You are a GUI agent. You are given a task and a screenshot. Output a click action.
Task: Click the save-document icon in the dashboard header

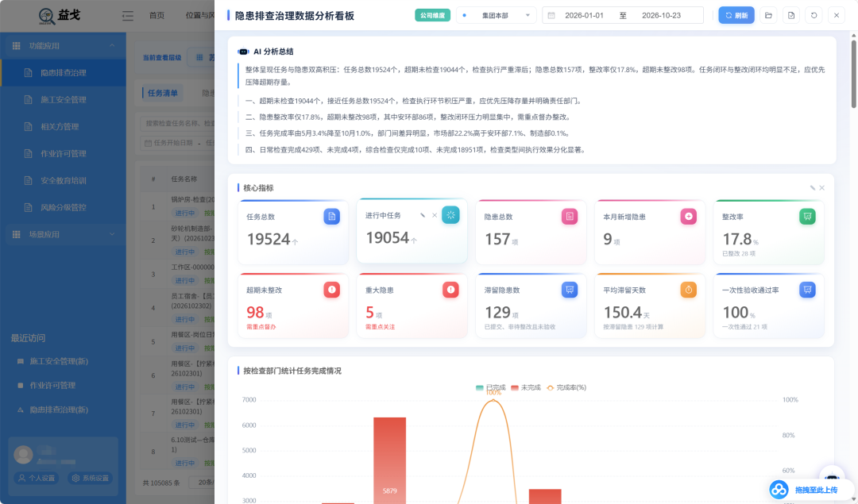click(791, 15)
